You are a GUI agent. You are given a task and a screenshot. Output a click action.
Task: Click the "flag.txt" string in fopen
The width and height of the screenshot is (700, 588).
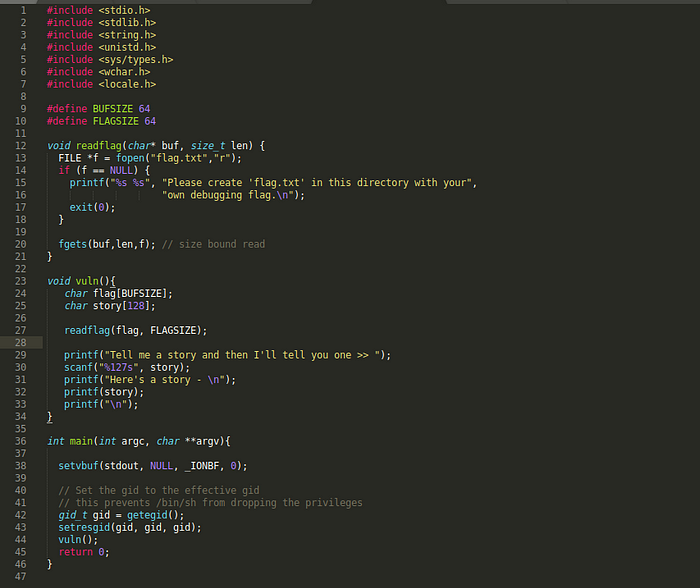click(x=179, y=158)
